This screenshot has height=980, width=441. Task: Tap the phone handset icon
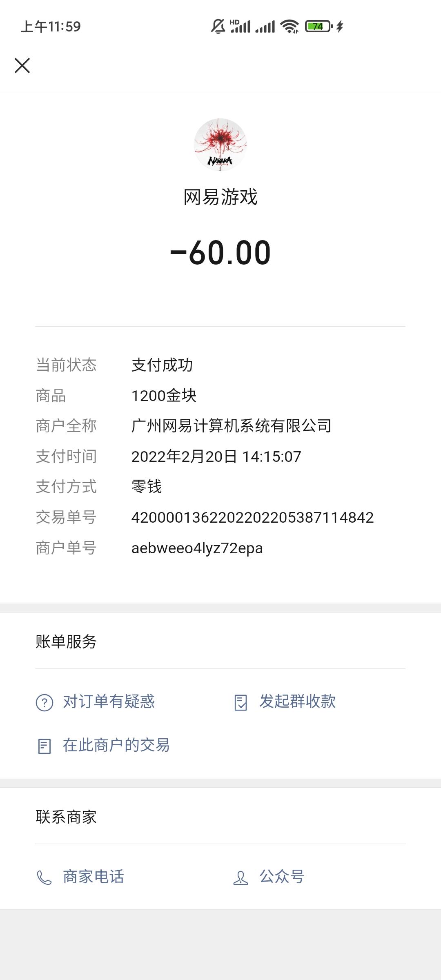point(44,878)
